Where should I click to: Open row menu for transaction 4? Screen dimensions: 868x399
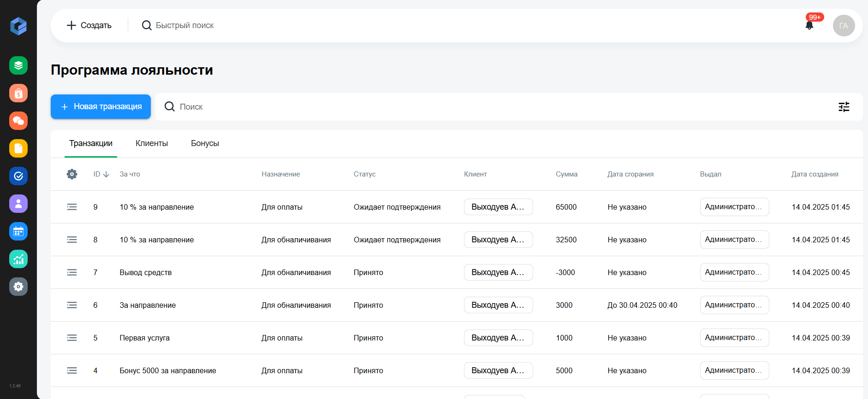(x=72, y=370)
